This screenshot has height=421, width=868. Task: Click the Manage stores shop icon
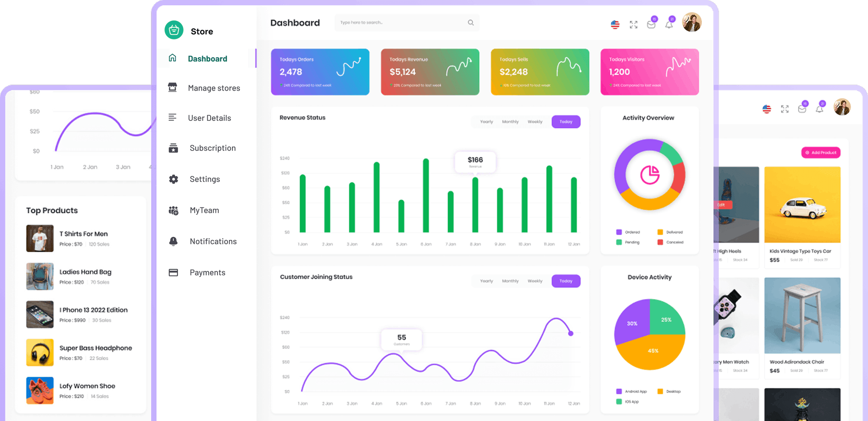point(172,87)
